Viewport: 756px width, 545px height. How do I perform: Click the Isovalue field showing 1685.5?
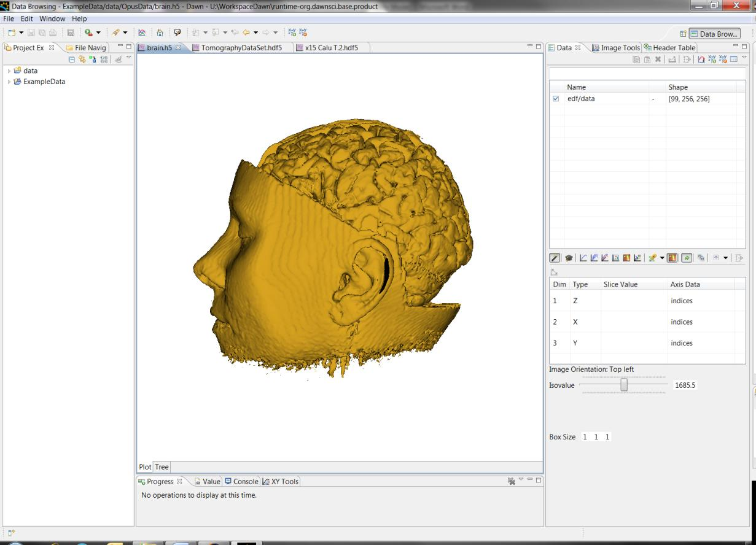pos(686,385)
